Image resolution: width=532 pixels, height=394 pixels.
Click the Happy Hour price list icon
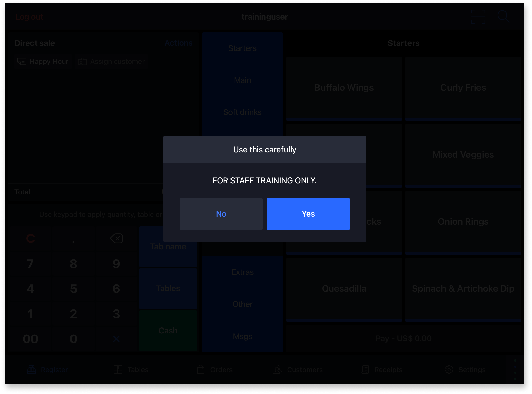click(22, 61)
